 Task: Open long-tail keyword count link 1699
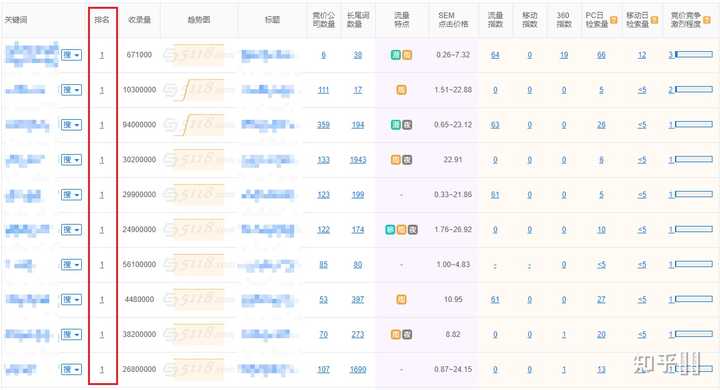[x=358, y=369]
